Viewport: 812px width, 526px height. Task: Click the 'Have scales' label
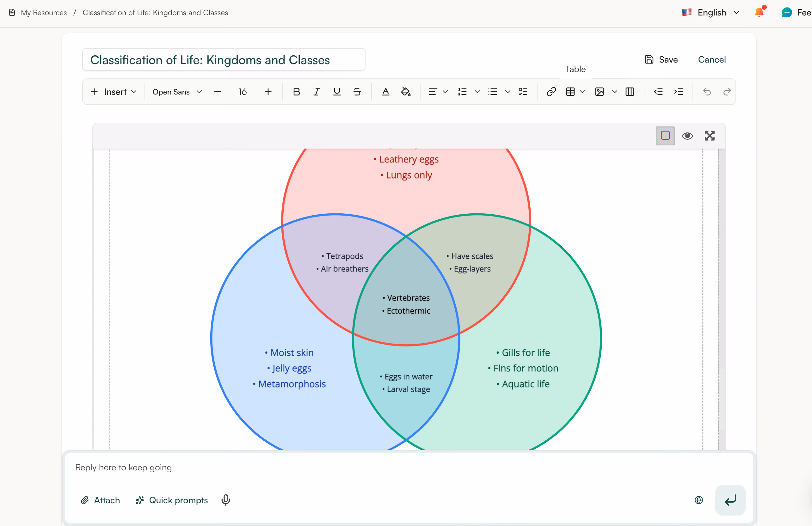[x=472, y=256]
